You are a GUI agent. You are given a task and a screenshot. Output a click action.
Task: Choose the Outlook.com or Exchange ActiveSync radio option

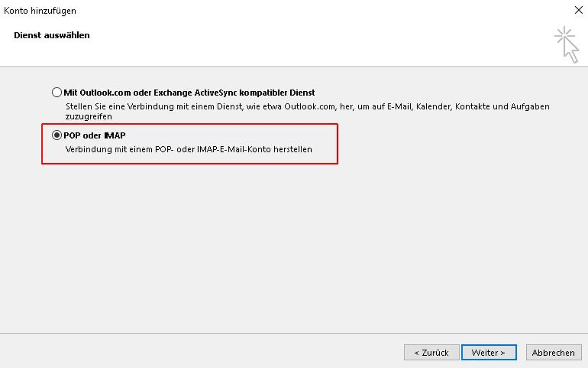(x=57, y=92)
